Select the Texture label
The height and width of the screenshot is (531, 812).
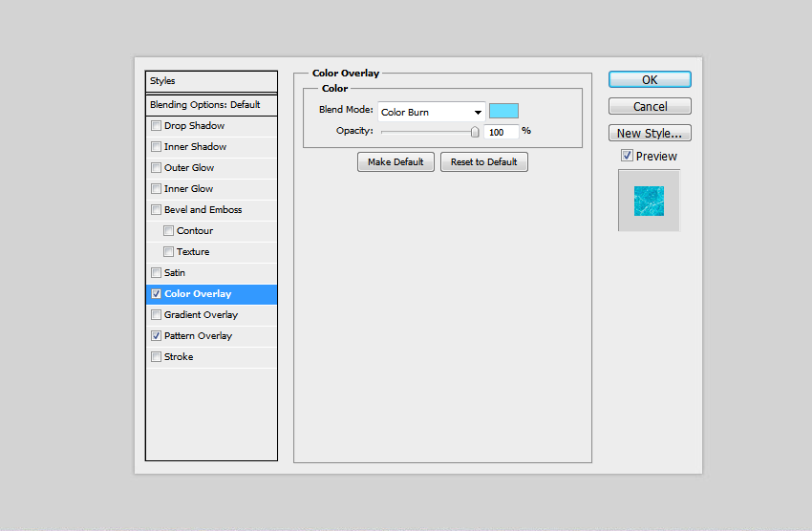coord(193,252)
